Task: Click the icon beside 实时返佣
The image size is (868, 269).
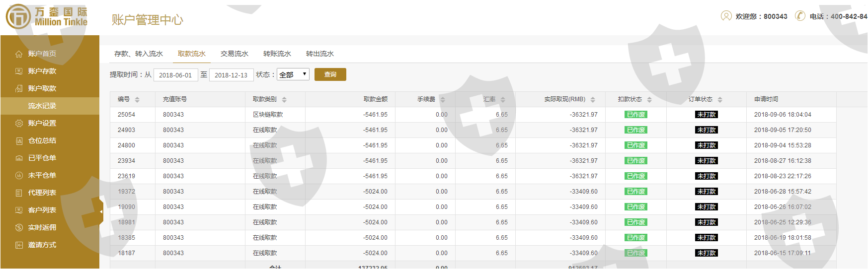Action: pyautogui.click(x=19, y=228)
